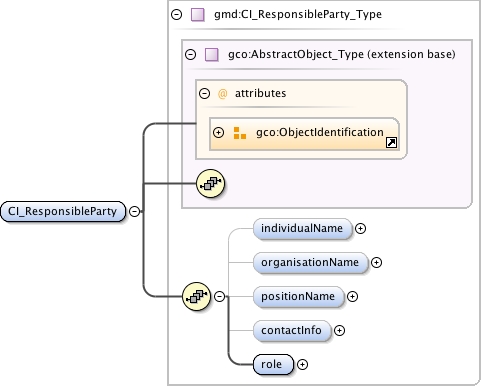Select the CI_ResponsibleParty root element
The image size is (482, 387).
63,211
